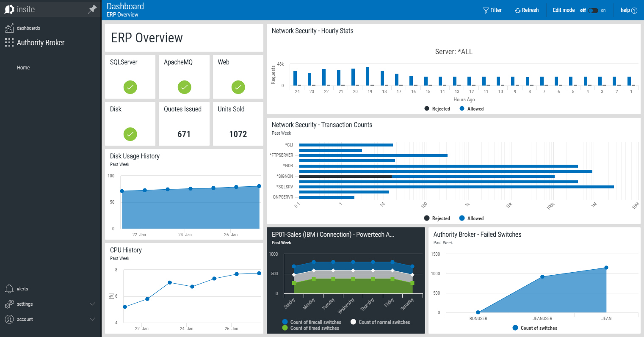Screen dimensions: 644x337
Task: Click the SQLServer green status checkmark
Action: point(130,87)
